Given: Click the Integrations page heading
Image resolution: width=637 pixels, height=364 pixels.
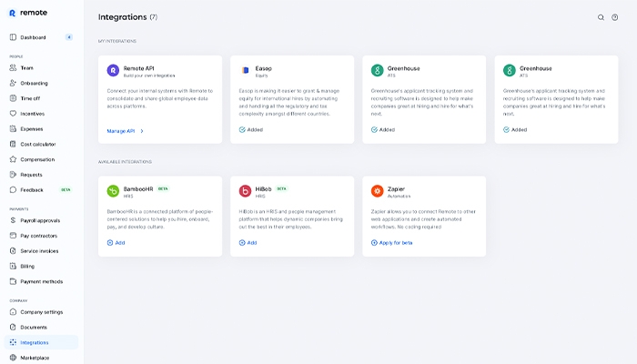Looking at the screenshot, I should click(122, 17).
